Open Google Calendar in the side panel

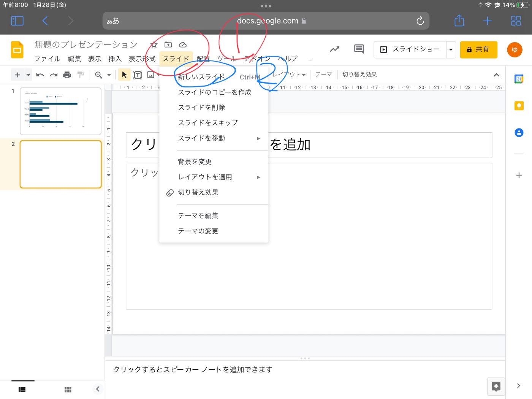click(519, 79)
